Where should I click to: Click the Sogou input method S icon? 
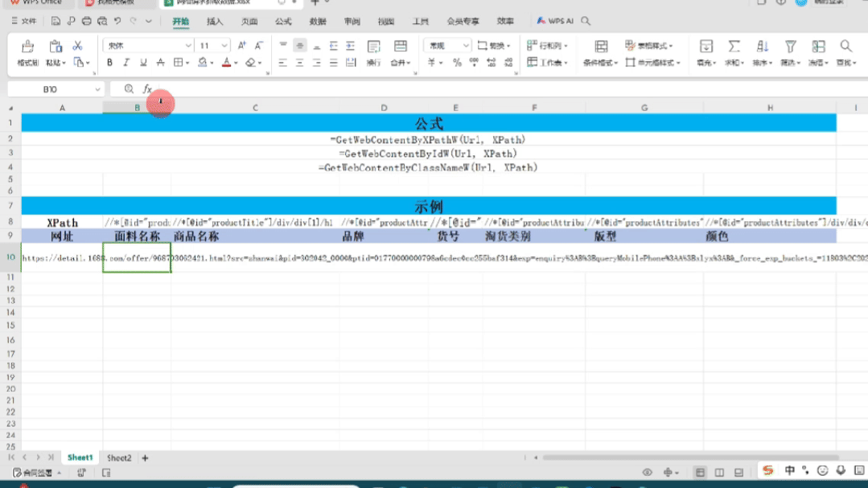tap(767, 470)
